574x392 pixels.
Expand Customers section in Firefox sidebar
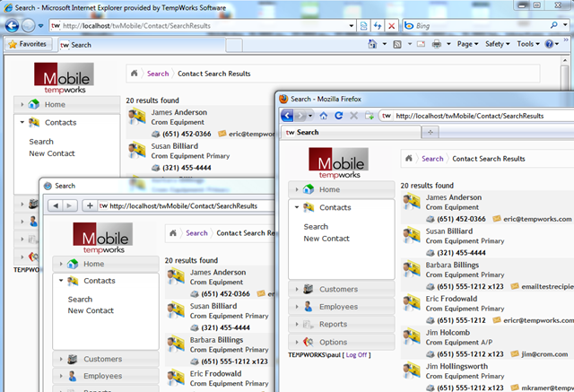pos(341,289)
